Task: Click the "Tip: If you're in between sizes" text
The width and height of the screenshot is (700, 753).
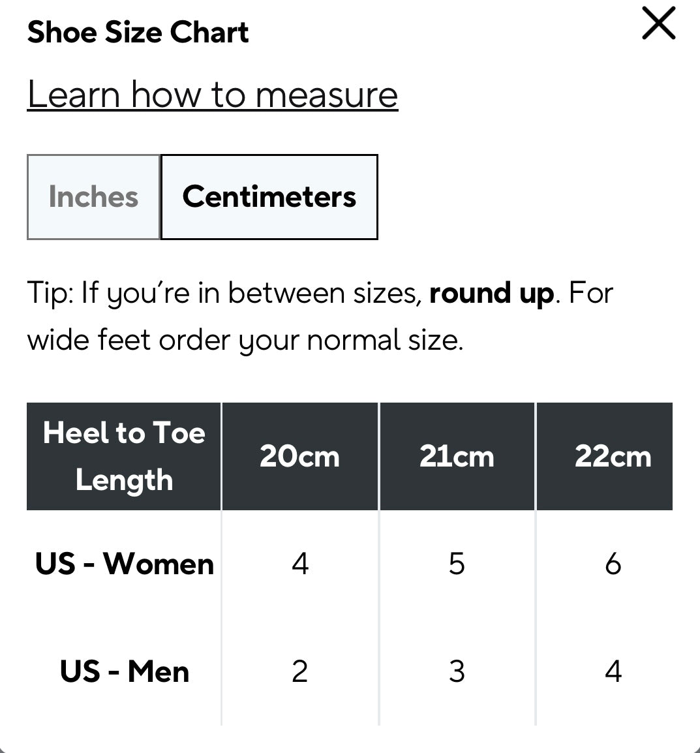Action: click(x=225, y=294)
